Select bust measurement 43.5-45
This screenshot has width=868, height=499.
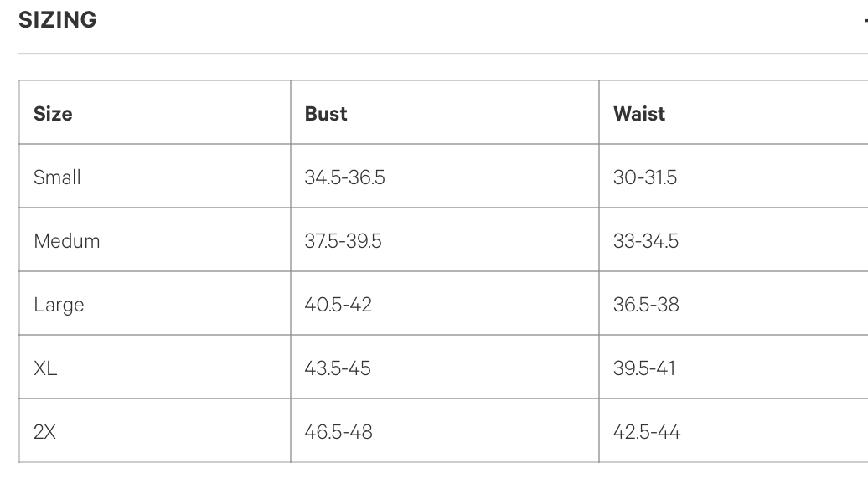click(x=337, y=368)
